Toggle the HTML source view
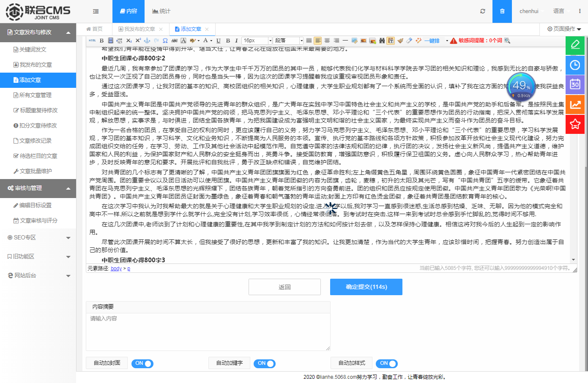This screenshot has width=588, height=383. 92,40
